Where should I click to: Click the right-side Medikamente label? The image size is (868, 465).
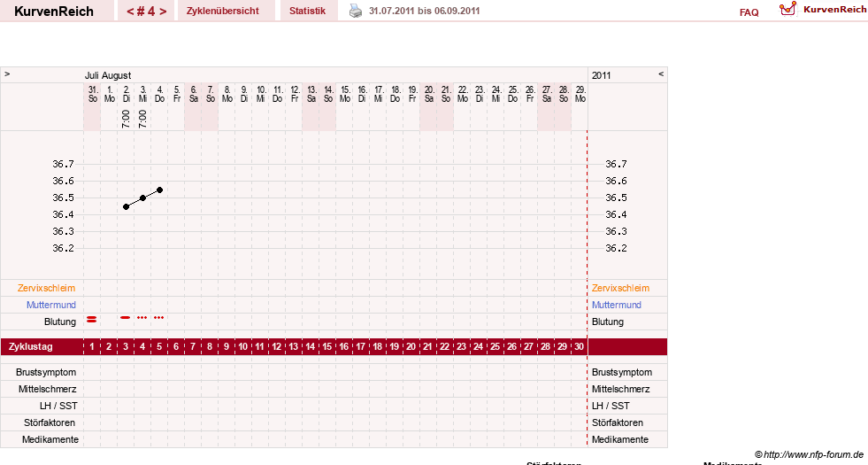click(620, 439)
